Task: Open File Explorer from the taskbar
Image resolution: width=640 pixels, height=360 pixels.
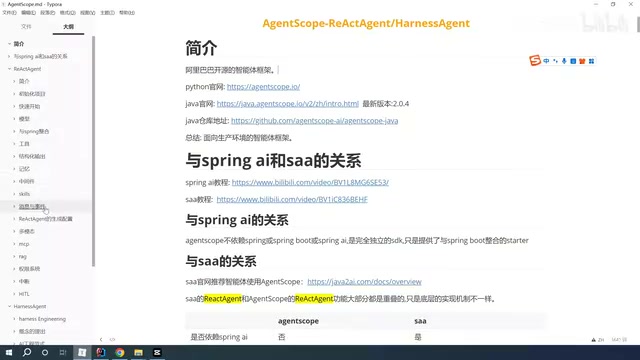Action: [x=138, y=352]
